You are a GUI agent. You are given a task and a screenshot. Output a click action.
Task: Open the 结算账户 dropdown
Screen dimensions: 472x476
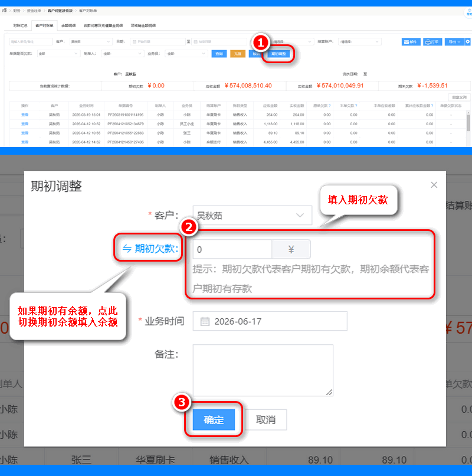(x=359, y=41)
